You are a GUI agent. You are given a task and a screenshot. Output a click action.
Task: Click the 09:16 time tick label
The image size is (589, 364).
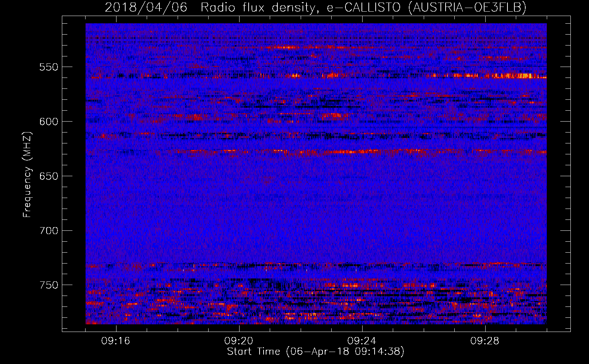(116, 341)
